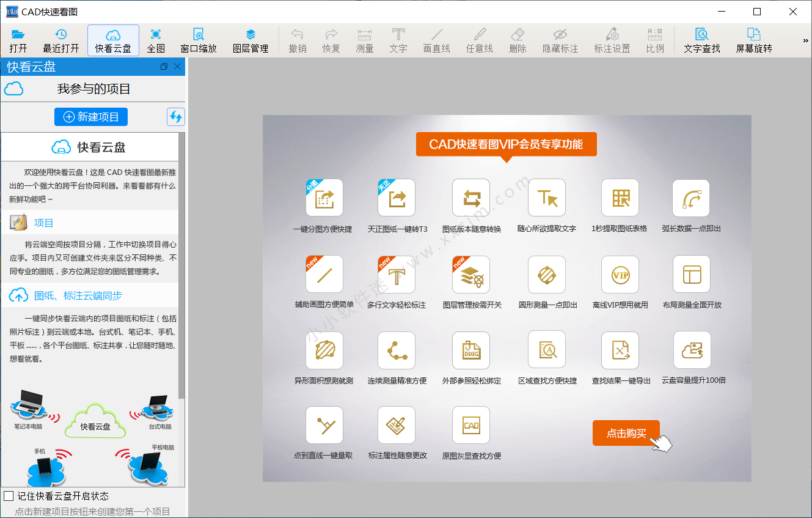This screenshot has height=518, width=812.
Task: Click the CAD快速看图VIP会员专享功能 banner
Action: (x=506, y=144)
